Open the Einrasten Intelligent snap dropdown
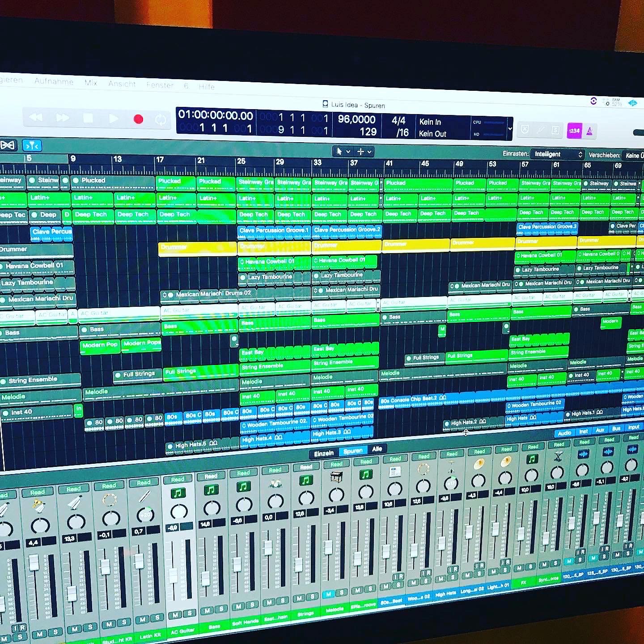 pyautogui.click(x=558, y=154)
